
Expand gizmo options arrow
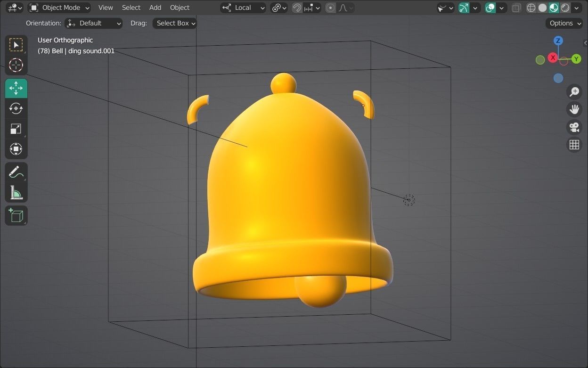click(475, 8)
